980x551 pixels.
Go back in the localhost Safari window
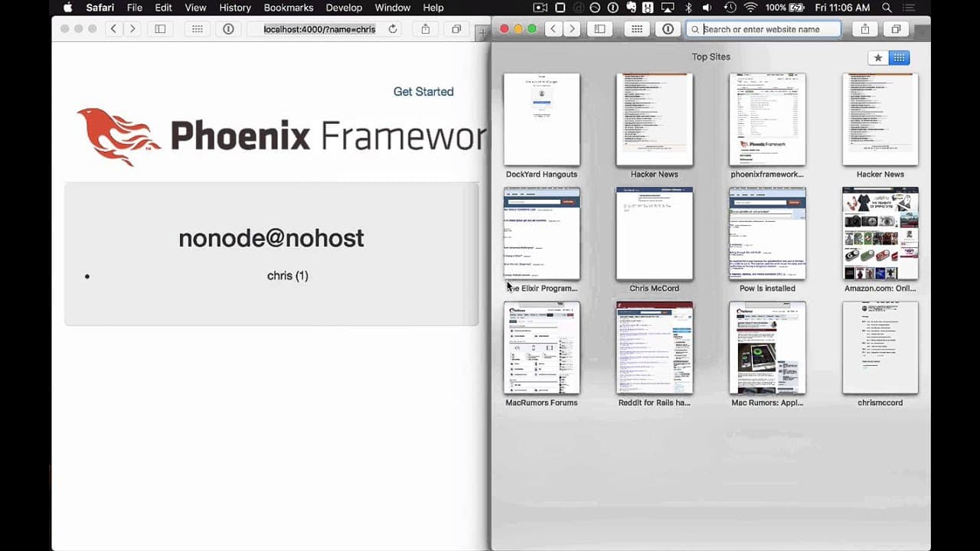coord(113,29)
